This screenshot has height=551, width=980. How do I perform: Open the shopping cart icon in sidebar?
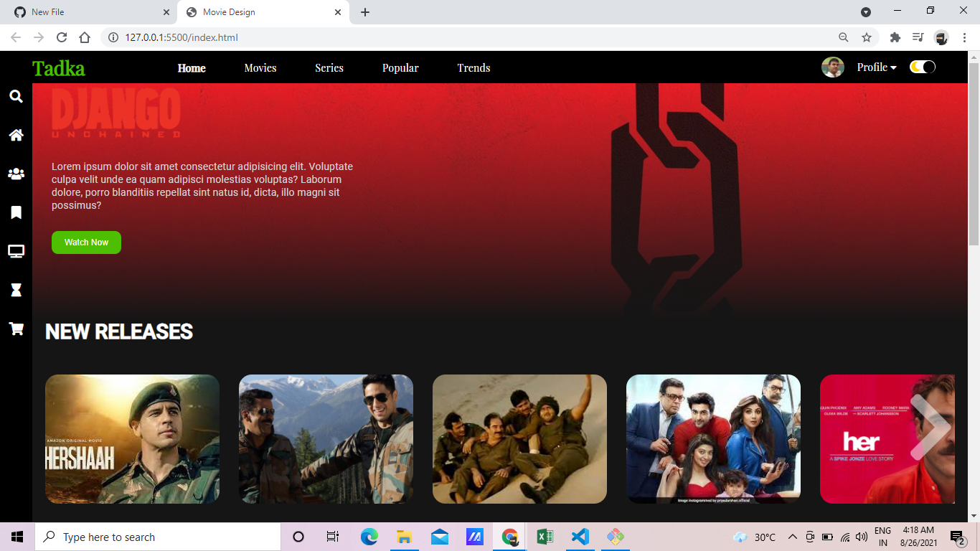16,329
